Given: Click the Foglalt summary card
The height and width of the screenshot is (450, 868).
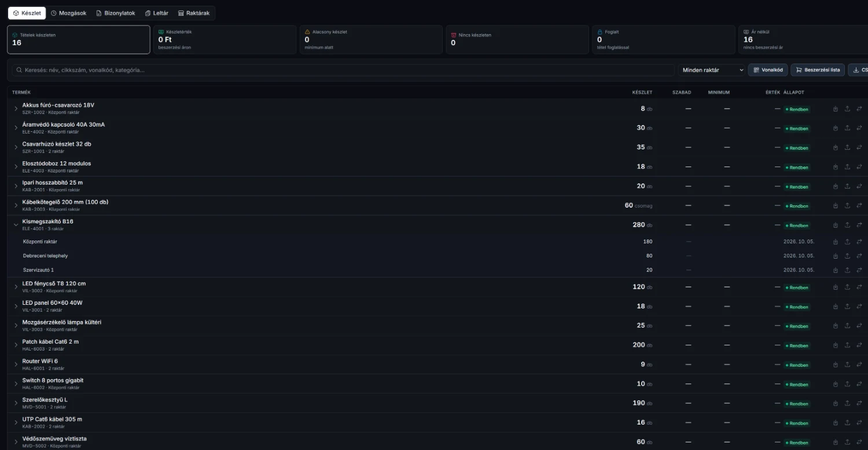Looking at the screenshot, I should click(663, 39).
